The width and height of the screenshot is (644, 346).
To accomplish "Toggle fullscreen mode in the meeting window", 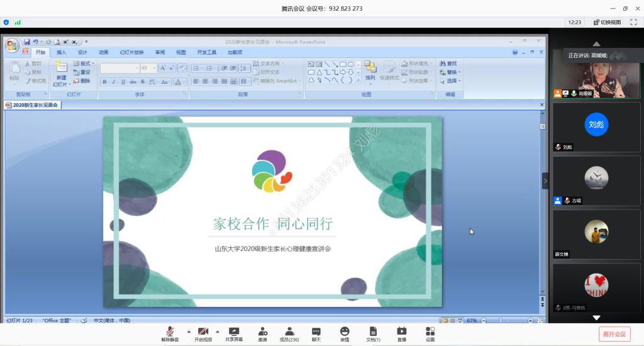I will click(633, 22).
